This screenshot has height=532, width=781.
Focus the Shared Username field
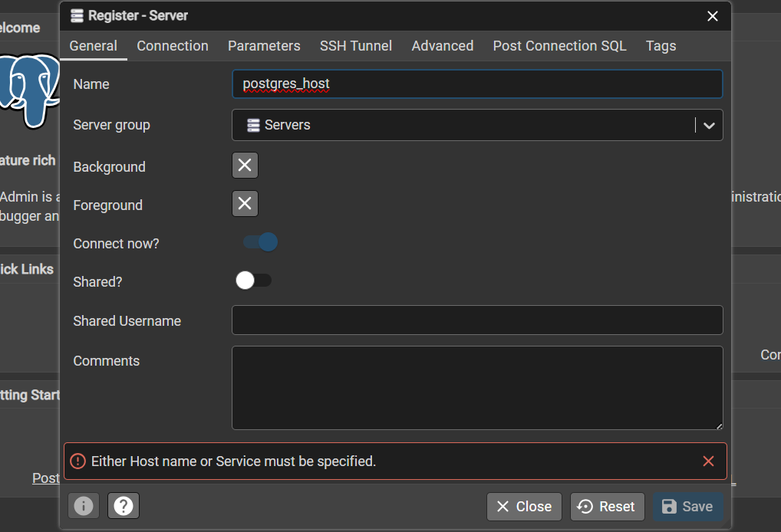pyautogui.click(x=476, y=320)
